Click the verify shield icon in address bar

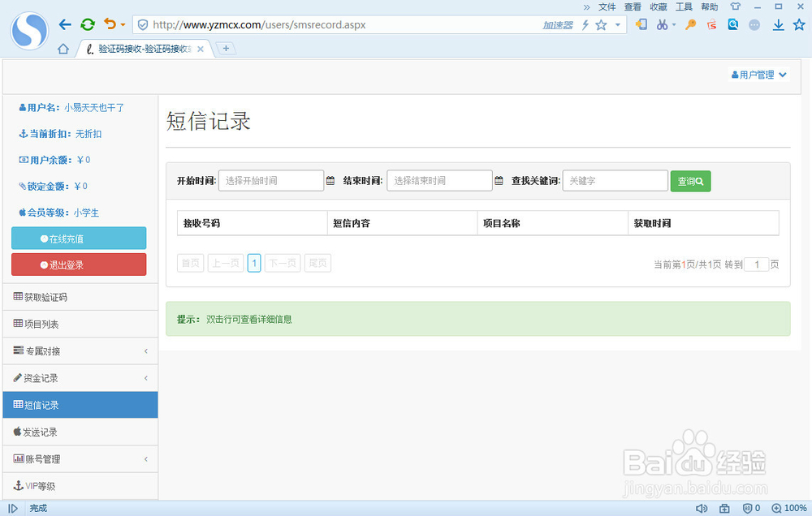141,24
